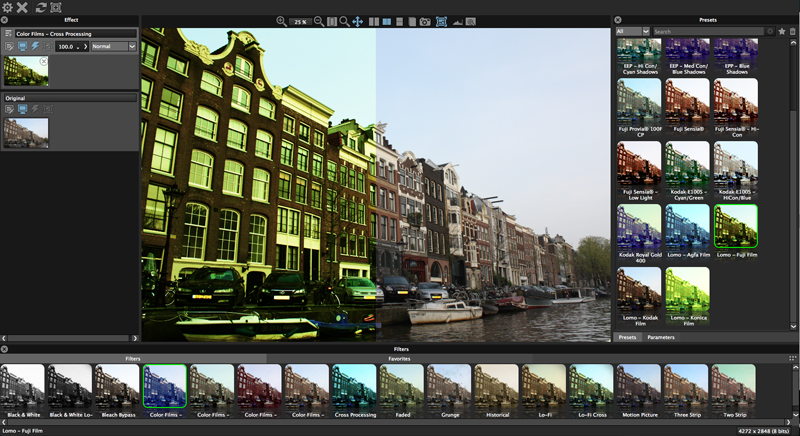
Task: Toggle lightning bolt on Cross Processing effect
Action: pos(35,46)
